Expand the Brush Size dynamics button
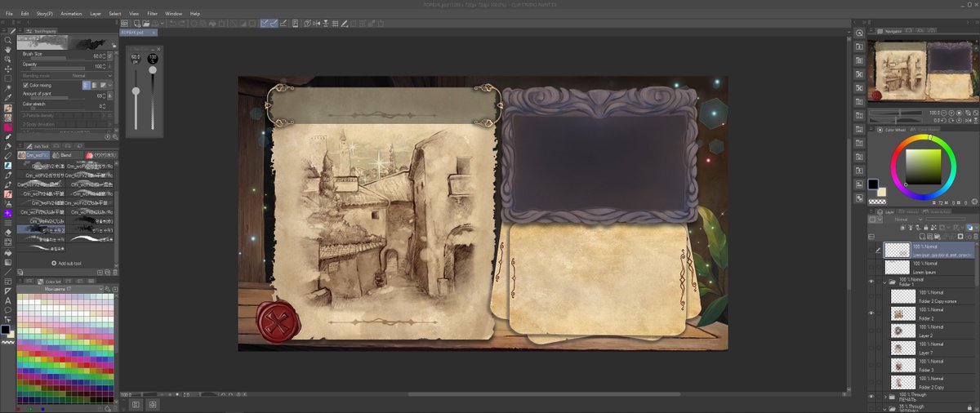 (x=111, y=56)
